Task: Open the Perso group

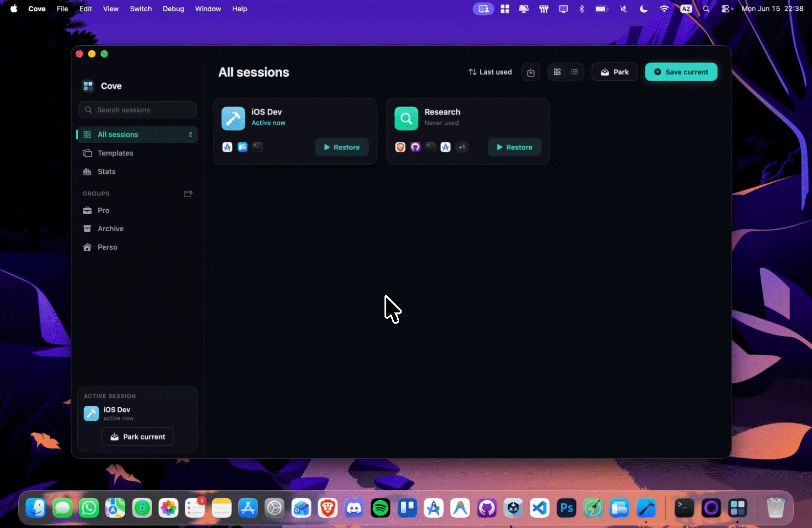Action: pos(137,247)
